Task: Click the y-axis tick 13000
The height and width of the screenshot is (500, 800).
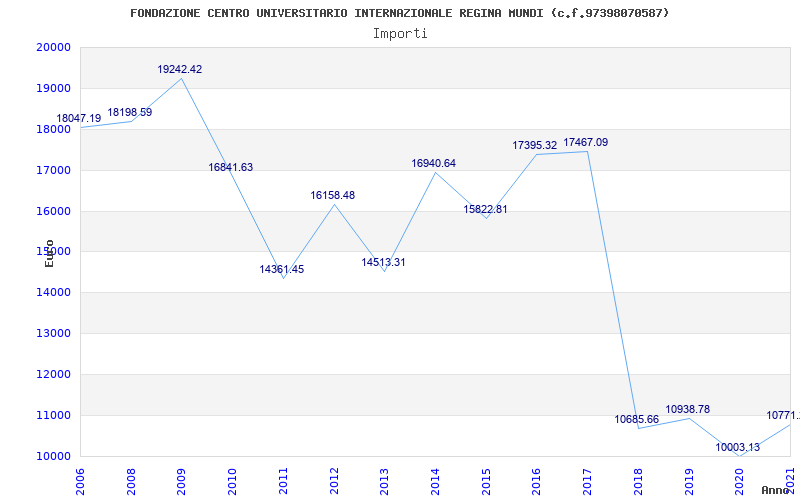Action: click(53, 333)
